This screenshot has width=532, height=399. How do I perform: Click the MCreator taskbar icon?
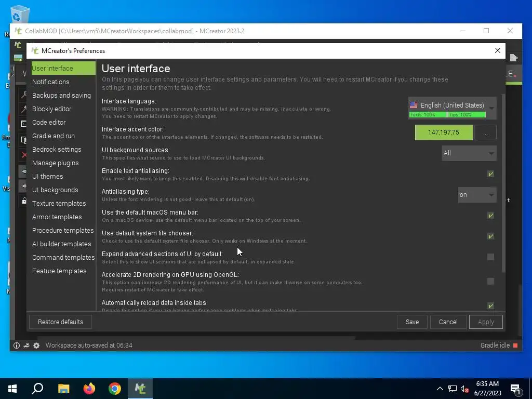point(140,389)
